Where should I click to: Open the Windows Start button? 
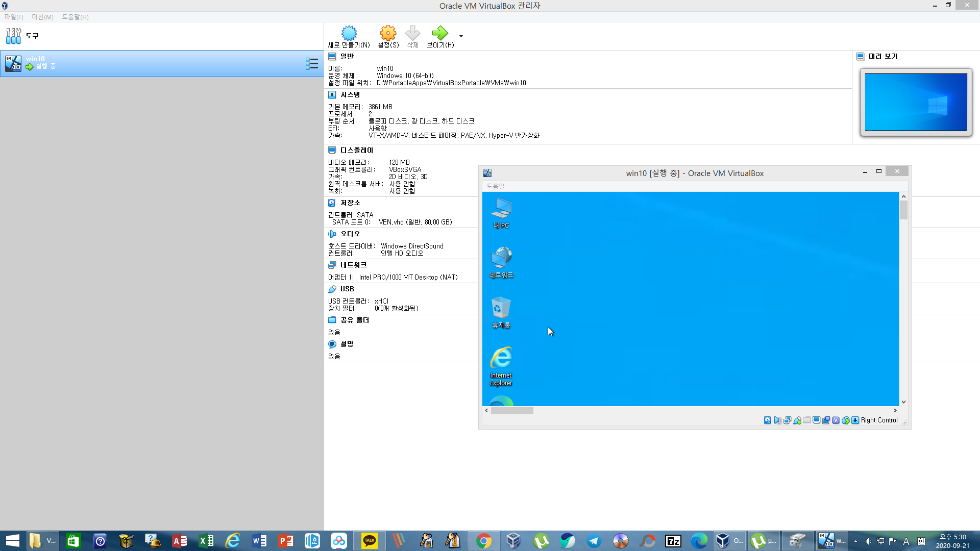(12, 541)
